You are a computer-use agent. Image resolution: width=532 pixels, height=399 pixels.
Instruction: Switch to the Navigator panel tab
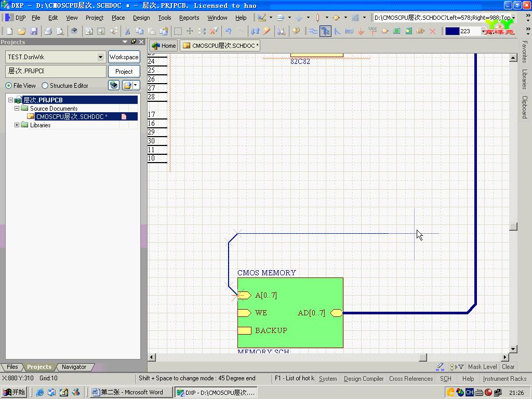(x=74, y=367)
